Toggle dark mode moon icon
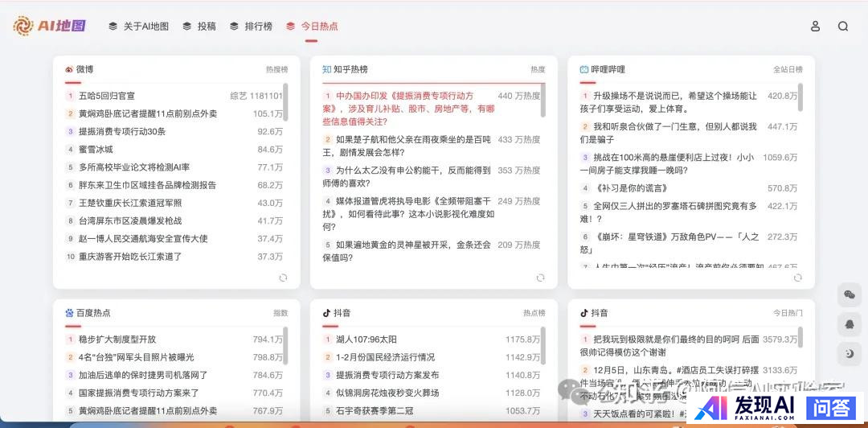The width and height of the screenshot is (868, 428). 850,353
